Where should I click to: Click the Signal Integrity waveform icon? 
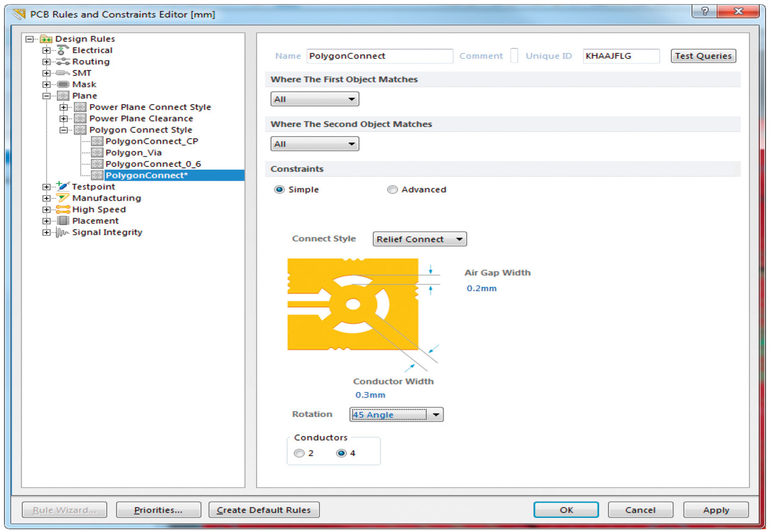63,232
